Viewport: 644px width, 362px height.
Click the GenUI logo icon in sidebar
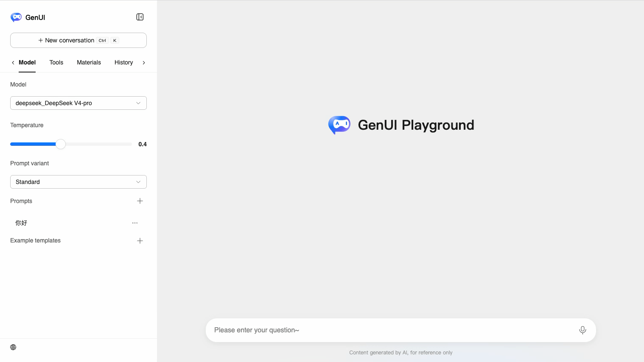pos(16,17)
